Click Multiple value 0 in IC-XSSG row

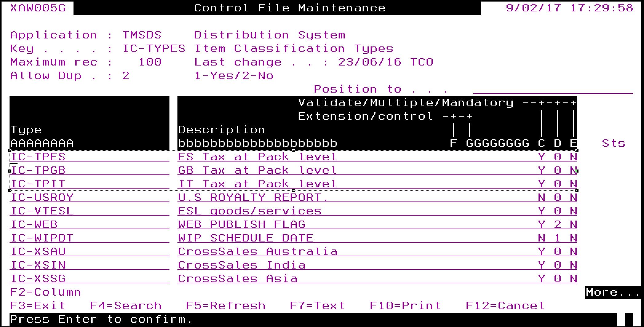click(558, 278)
